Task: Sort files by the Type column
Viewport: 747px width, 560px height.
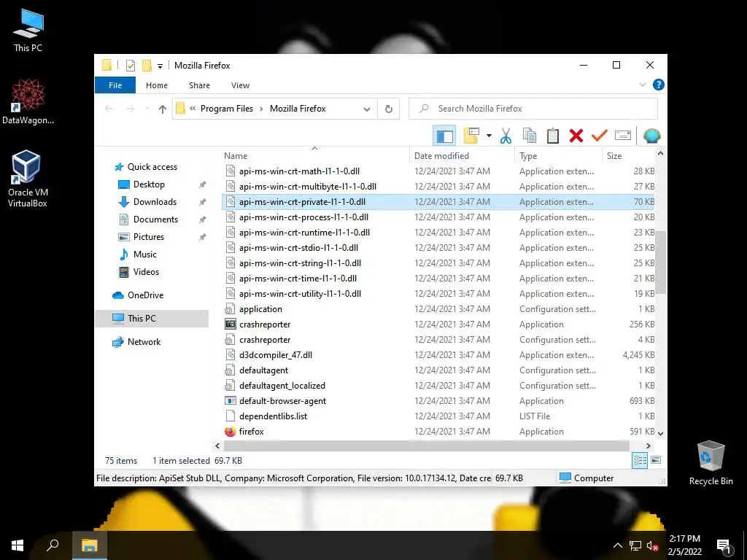Action: click(x=558, y=156)
